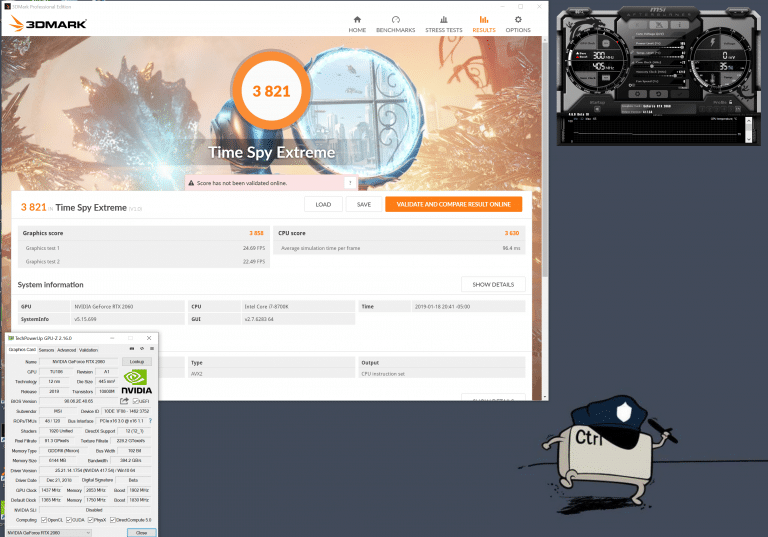Open 3DMark Options gear

tap(518, 24)
